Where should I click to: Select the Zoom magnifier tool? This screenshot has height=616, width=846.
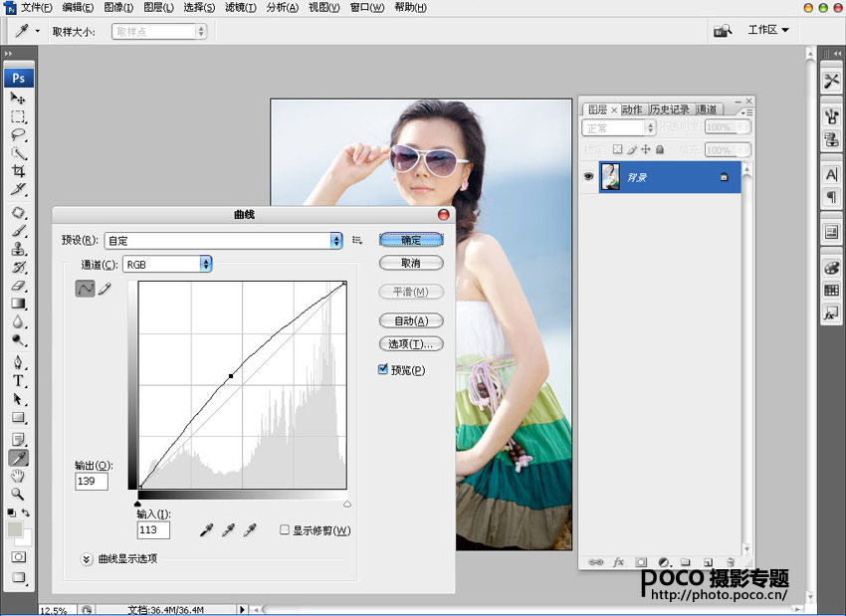click(x=19, y=494)
